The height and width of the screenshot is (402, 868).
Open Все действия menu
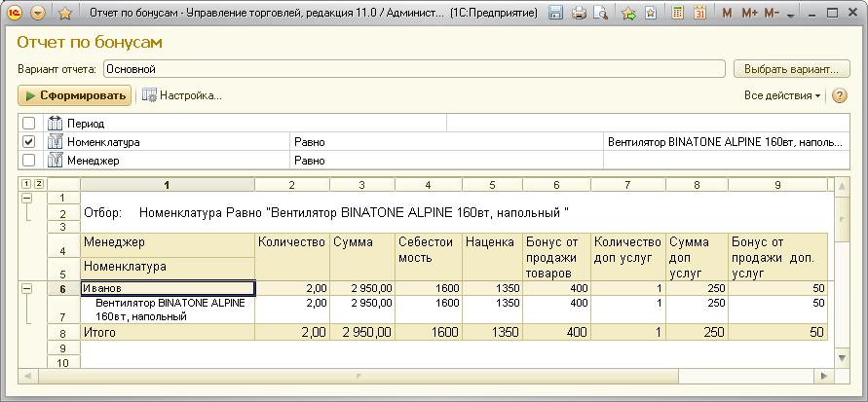[x=782, y=95]
